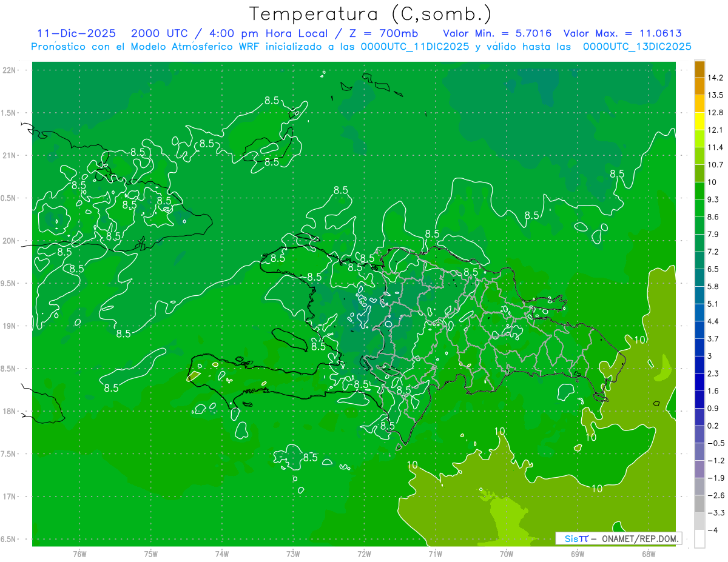
Task: Click the '74W' longitude axis label
Action: tap(222, 554)
